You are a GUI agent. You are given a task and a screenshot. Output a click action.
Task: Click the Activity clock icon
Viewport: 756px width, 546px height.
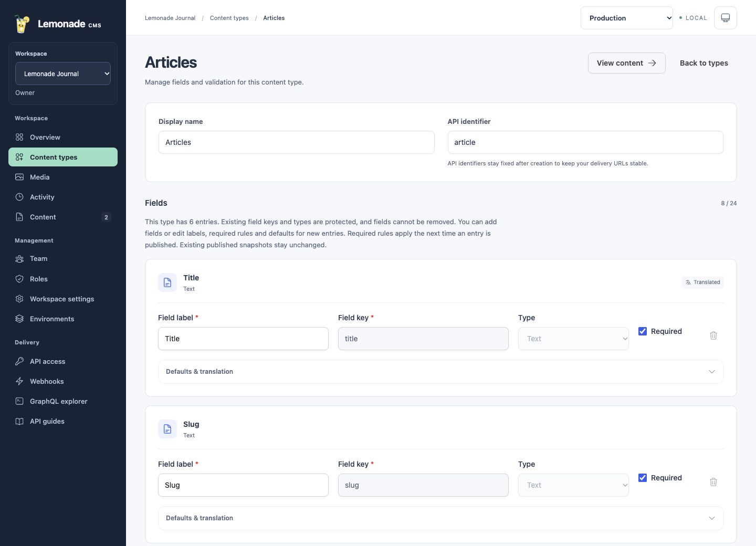pyautogui.click(x=19, y=197)
